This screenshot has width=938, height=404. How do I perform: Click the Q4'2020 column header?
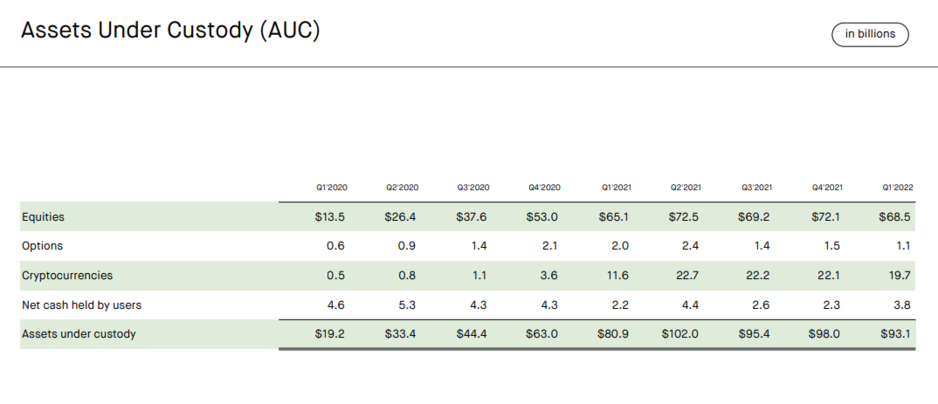coord(544,187)
